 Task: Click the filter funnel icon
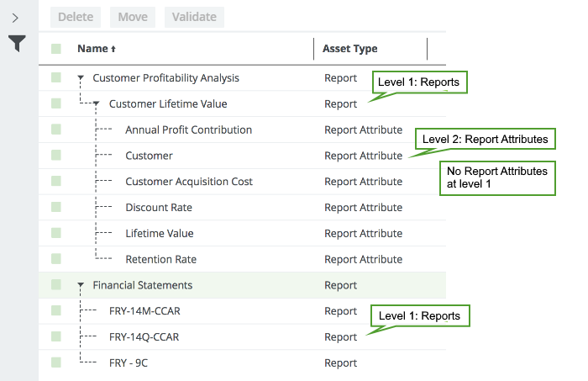(x=17, y=44)
